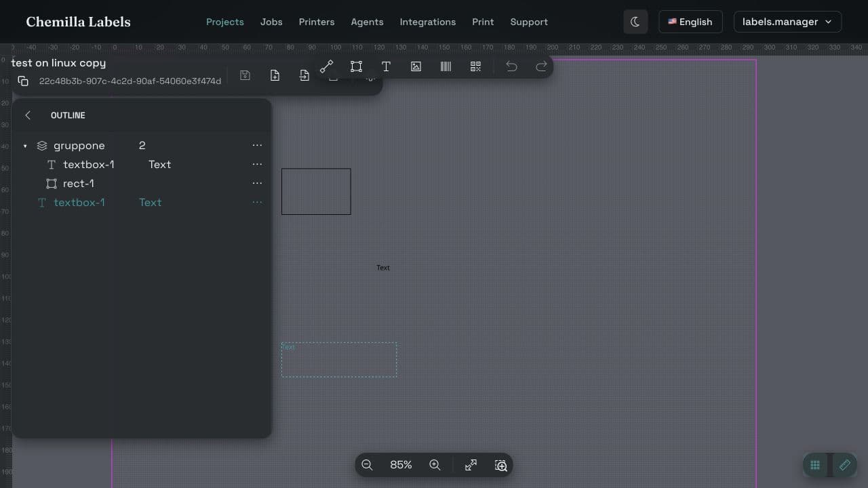Image resolution: width=868 pixels, height=488 pixels.
Task: Select grouped textbox-1 under gruppone
Action: pyautogui.click(x=89, y=165)
